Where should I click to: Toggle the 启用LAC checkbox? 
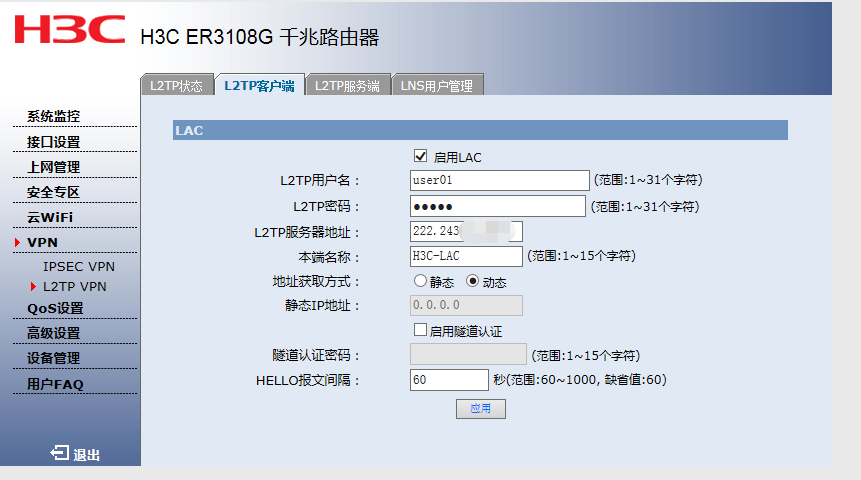click(x=421, y=156)
